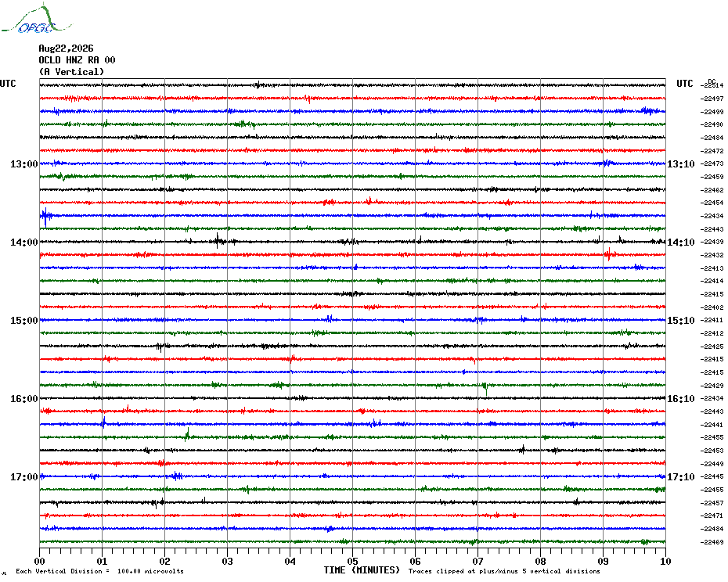Click the DC offset value -22457
The height and width of the screenshot is (582, 728).
tap(712, 503)
